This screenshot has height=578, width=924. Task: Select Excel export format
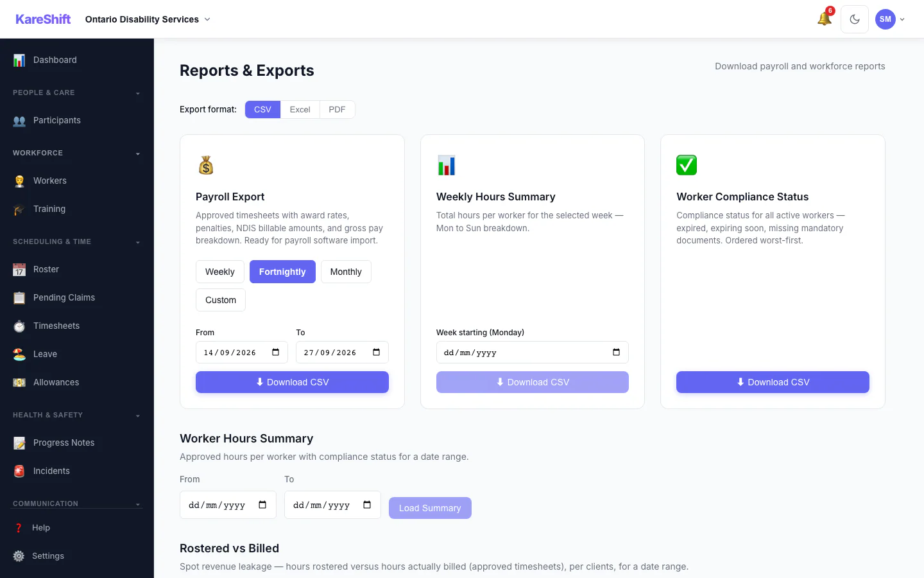300,109
